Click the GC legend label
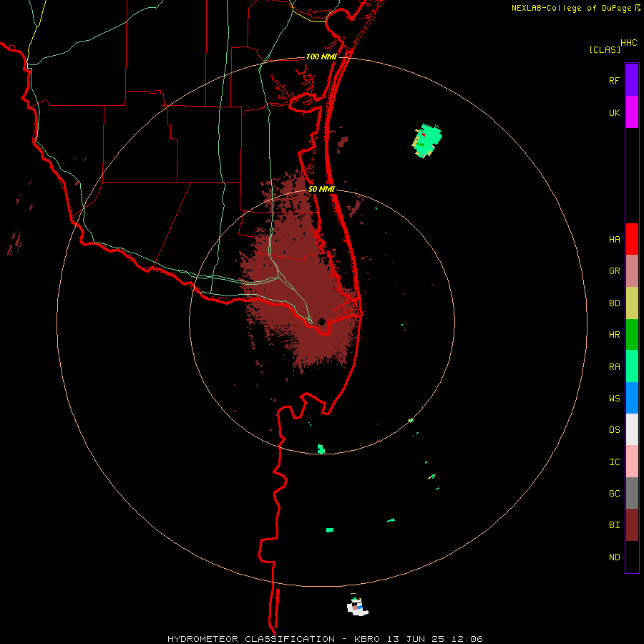 (614, 493)
